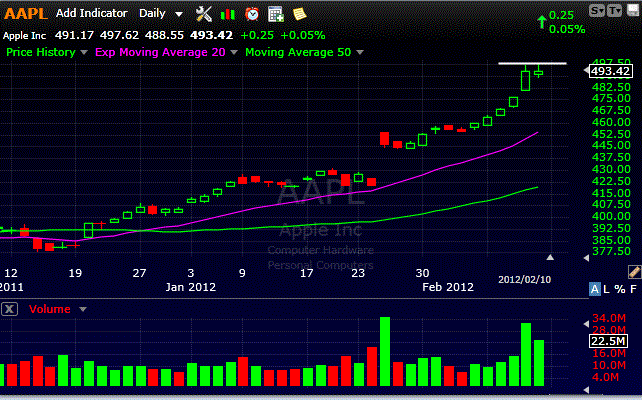Expand the Price History dropdown arrow

click(84, 52)
